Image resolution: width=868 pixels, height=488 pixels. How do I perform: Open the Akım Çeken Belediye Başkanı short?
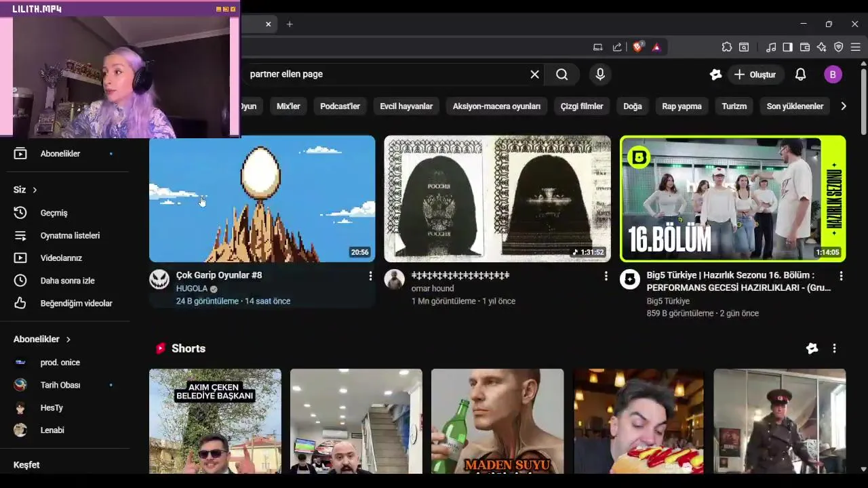pyautogui.click(x=215, y=421)
